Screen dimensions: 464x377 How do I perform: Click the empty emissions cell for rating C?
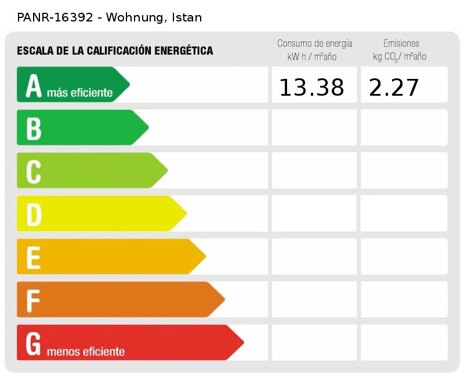(404, 170)
